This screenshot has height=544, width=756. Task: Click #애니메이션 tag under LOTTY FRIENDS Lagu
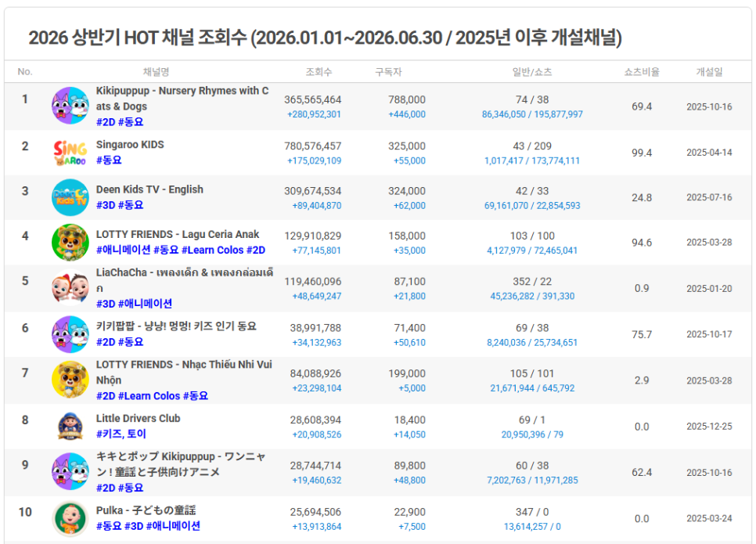[123, 250]
